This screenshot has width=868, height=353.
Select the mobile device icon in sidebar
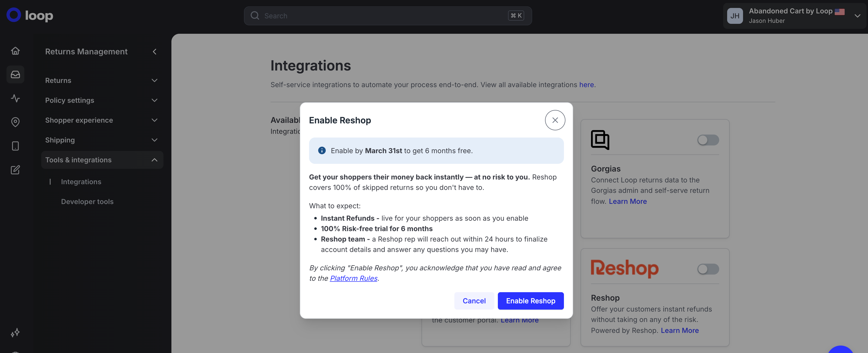pos(15,146)
